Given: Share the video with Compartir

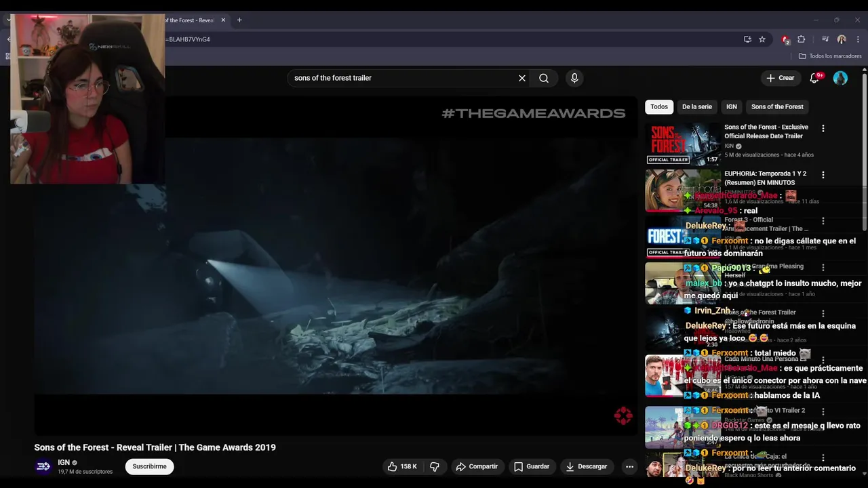Looking at the screenshot, I should [477, 466].
